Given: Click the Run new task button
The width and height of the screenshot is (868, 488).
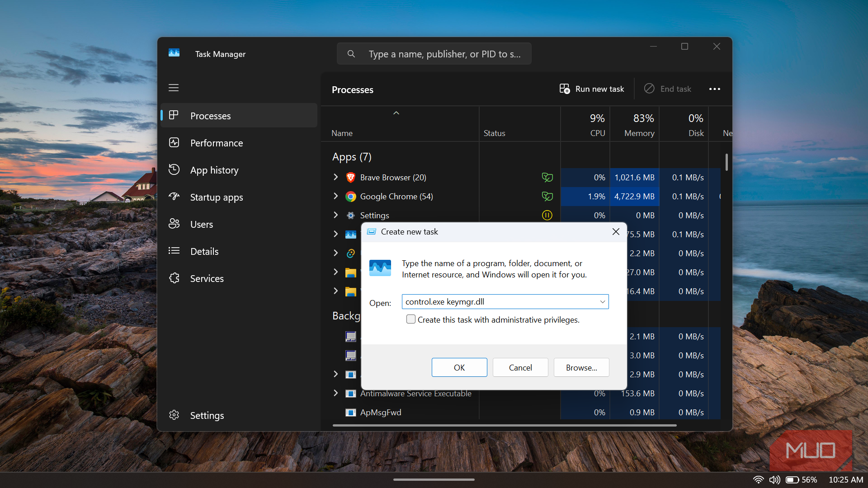Looking at the screenshot, I should click(592, 89).
